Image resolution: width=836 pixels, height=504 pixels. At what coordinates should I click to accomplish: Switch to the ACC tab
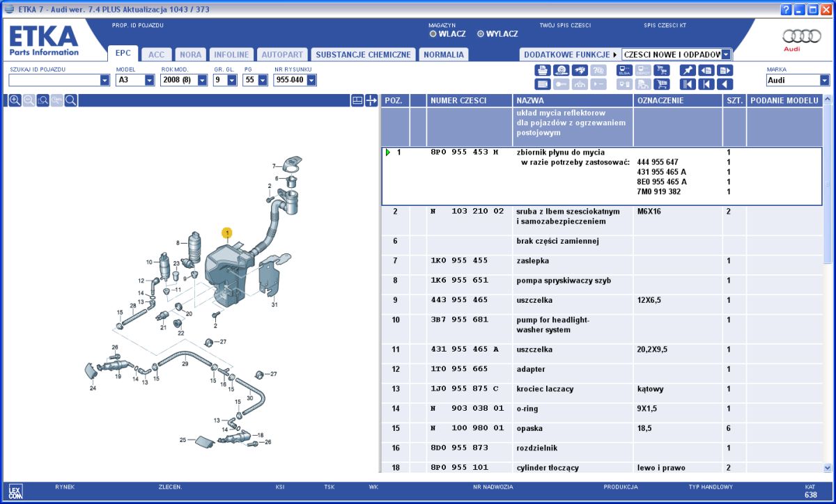point(157,54)
